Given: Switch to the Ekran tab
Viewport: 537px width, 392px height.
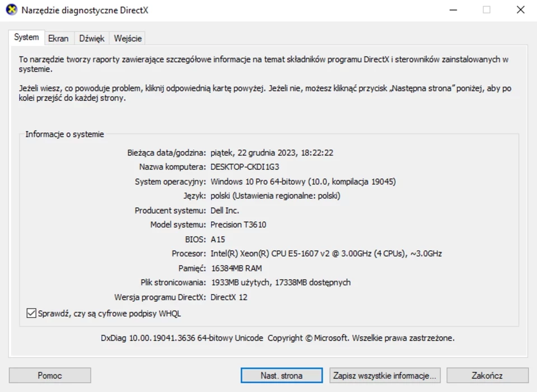Looking at the screenshot, I should 59,38.
